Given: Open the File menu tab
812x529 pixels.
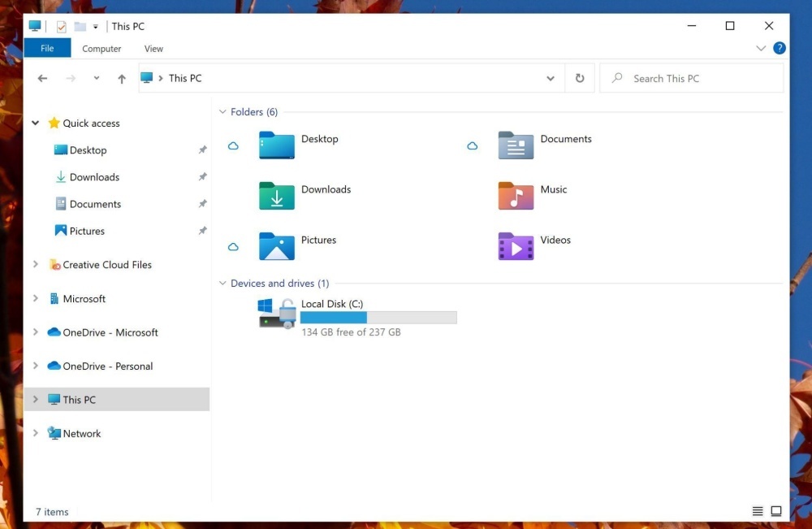Looking at the screenshot, I should pyautogui.click(x=47, y=49).
